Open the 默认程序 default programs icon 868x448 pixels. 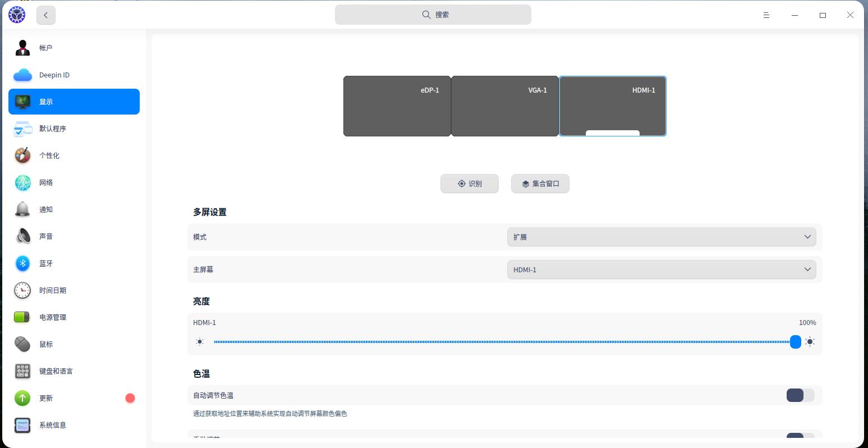[x=22, y=129]
